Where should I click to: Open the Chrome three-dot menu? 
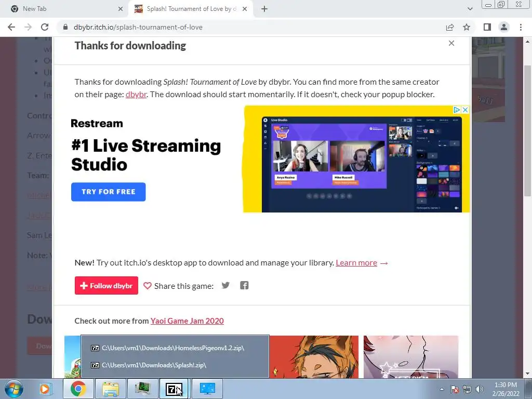point(521,27)
